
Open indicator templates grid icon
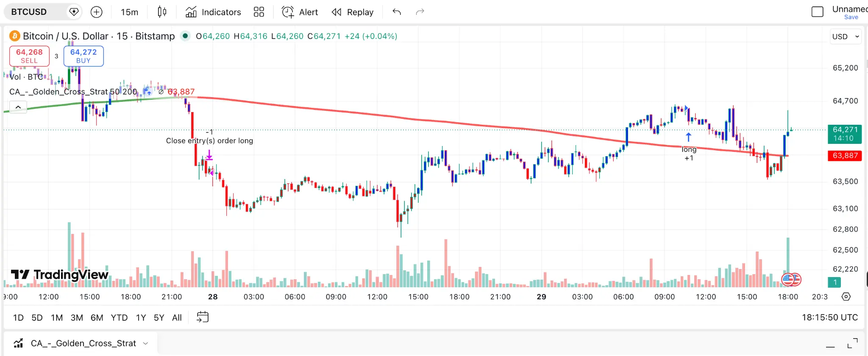(x=259, y=12)
